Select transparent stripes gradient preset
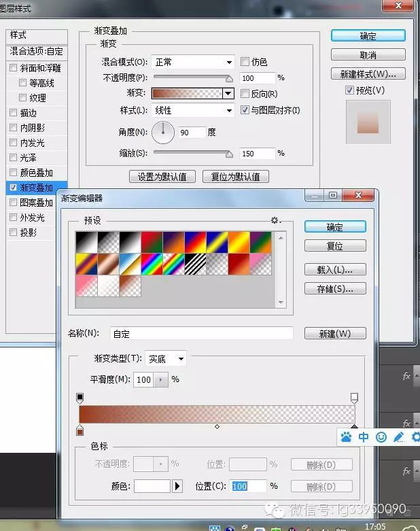The image size is (420, 531). [195, 264]
